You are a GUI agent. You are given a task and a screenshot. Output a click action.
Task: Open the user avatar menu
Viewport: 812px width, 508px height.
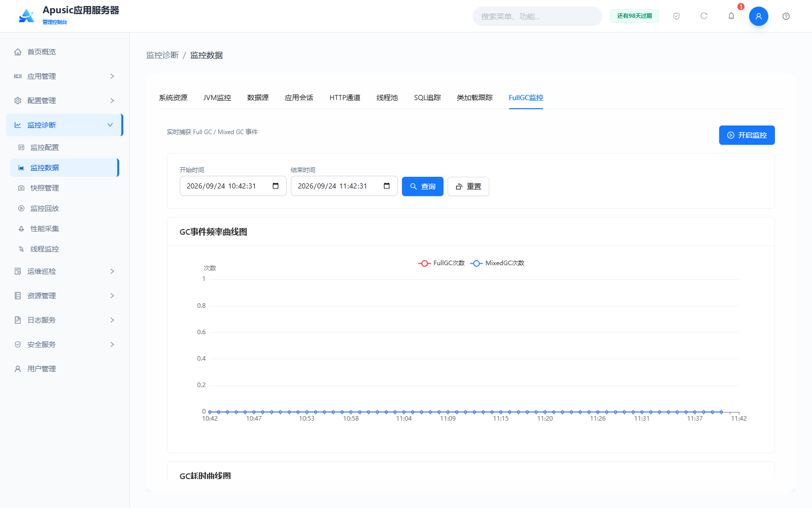(x=759, y=16)
